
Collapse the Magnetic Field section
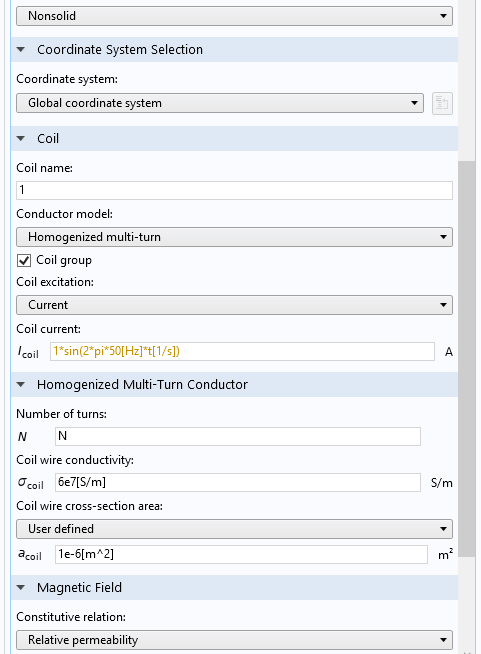click(21, 588)
